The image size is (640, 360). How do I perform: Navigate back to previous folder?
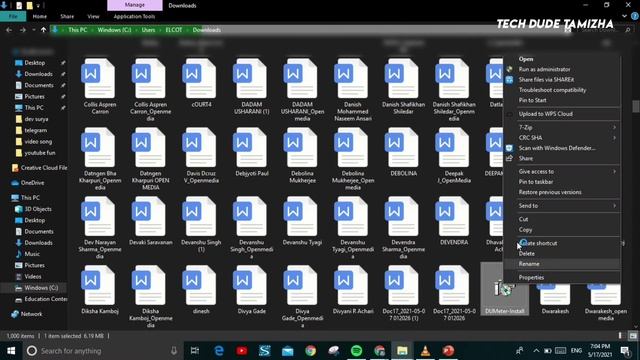[9, 30]
